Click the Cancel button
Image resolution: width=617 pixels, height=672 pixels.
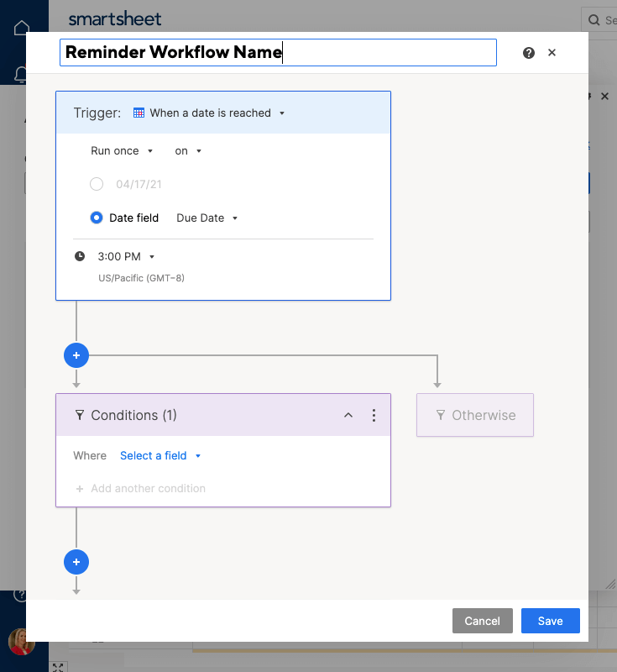point(482,621)
